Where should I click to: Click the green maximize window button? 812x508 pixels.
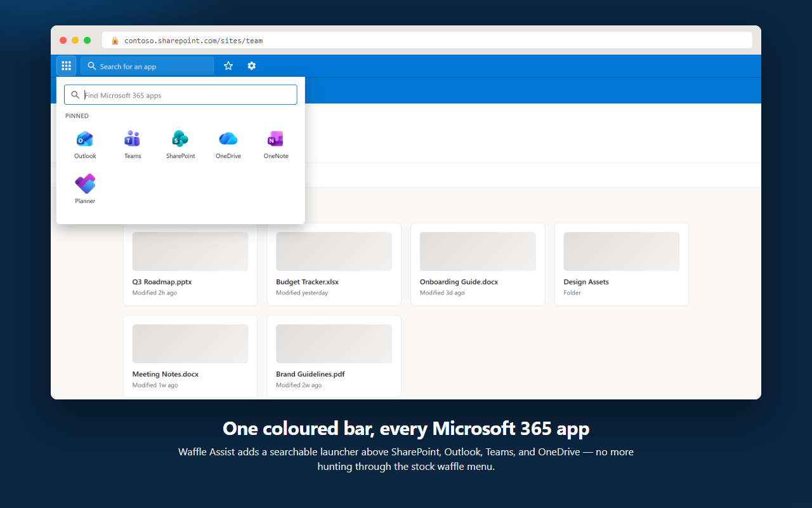87,40
